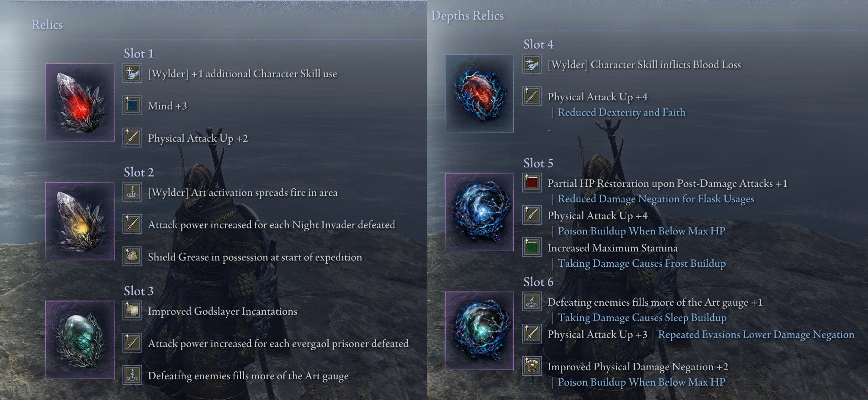This screenshot has width=868, height=400.
Task: Click the Character Skill inflicts Blood Loss icon
Action: pyautogui.click(x=532, y=64)
